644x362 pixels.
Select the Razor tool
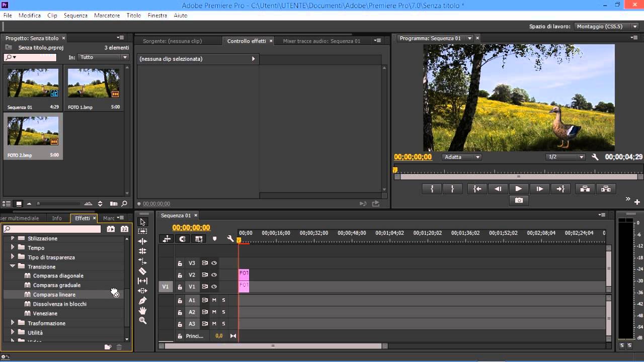(143, 271)
